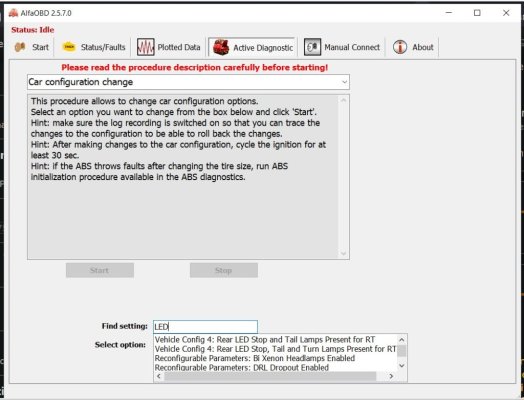Click the procedure description text area

183,177
